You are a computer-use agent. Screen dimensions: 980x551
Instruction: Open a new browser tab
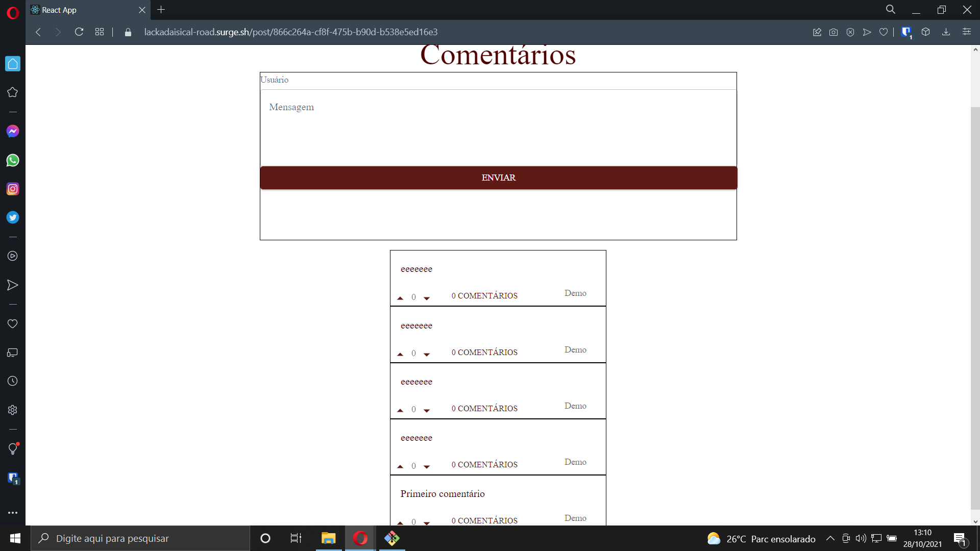click(161, 10)
